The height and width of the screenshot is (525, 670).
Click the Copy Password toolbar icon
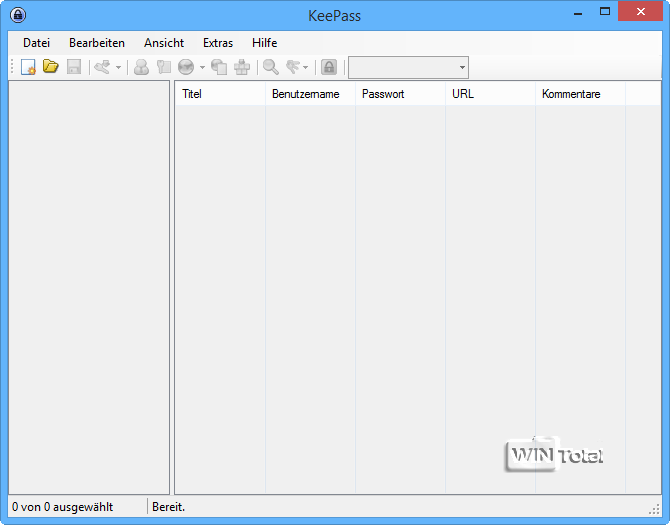point(164,67)
